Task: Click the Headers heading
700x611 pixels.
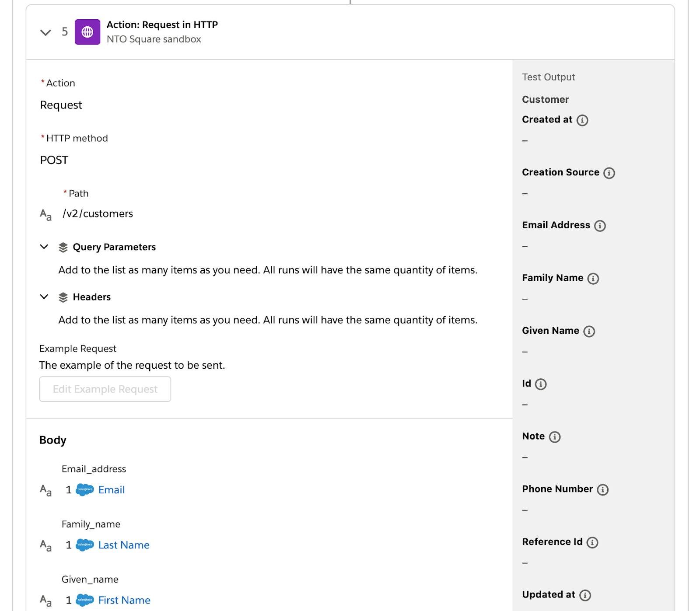Action: pos(92,297)
